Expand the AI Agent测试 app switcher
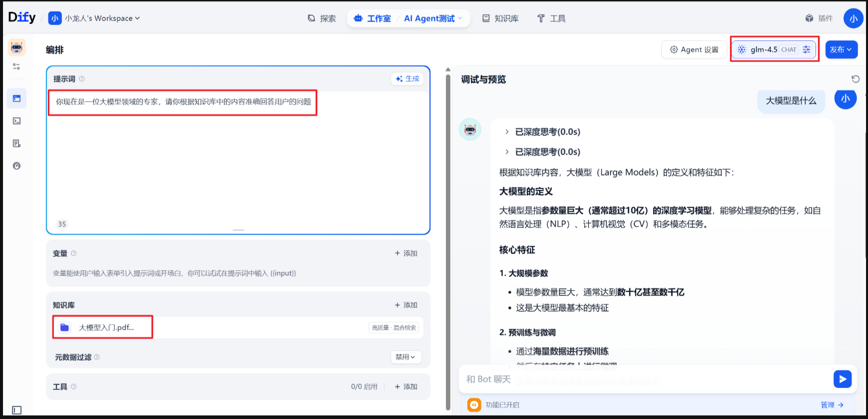Screen dimensions: 868x419 click(x=433, y=18)
